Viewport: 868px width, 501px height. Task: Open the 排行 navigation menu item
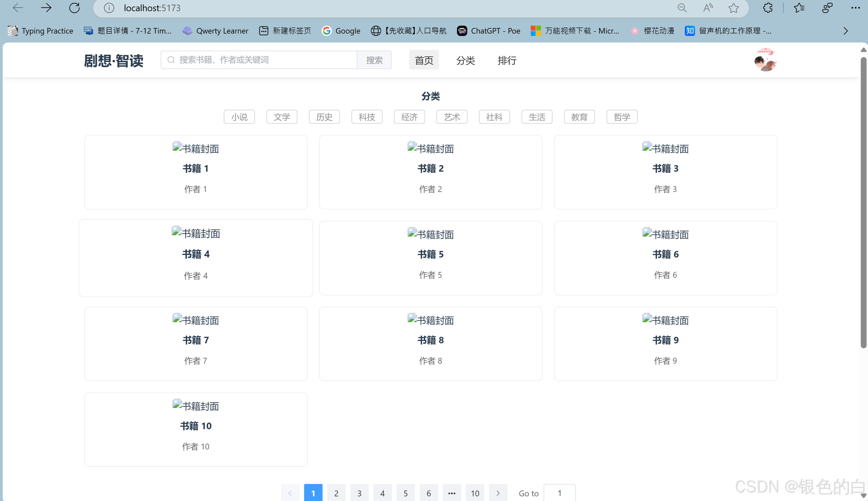[507, 60]
